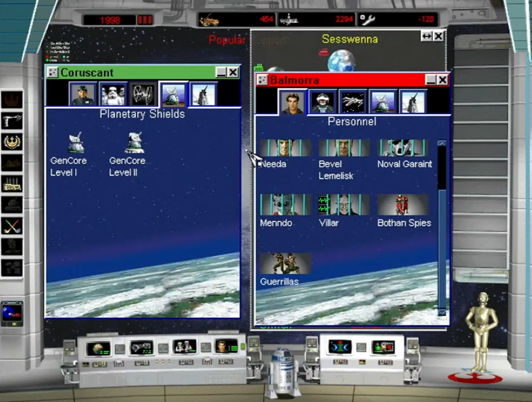Select Villar's portrait

pyautogui.click(x=344, y=204)
